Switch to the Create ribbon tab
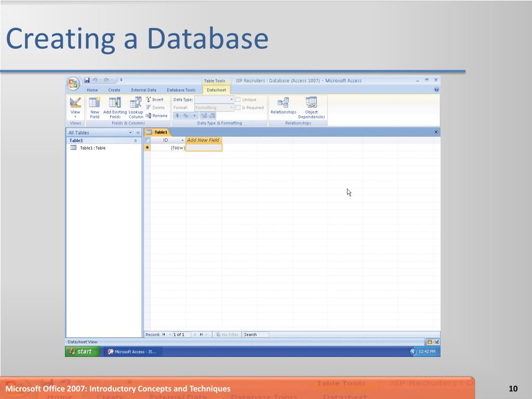The height and width of the screenshot is (399, 532). click(114, 90)
